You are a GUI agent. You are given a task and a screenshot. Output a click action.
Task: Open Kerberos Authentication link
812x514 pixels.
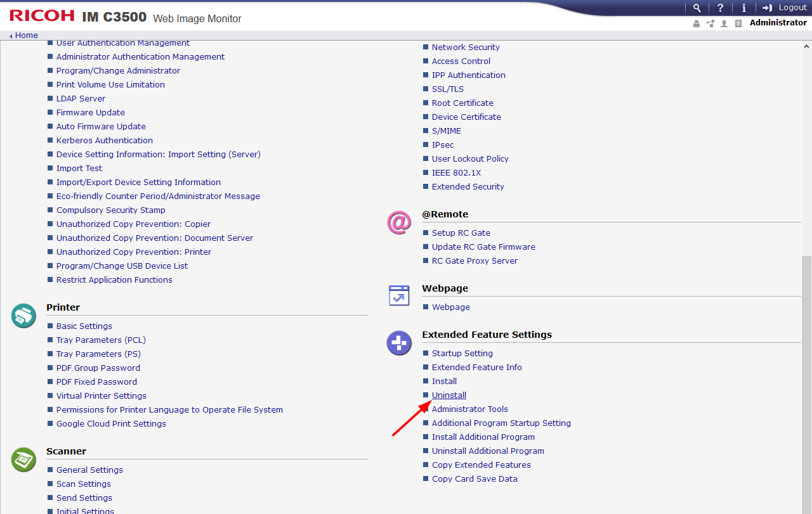[x=105, y=141]
